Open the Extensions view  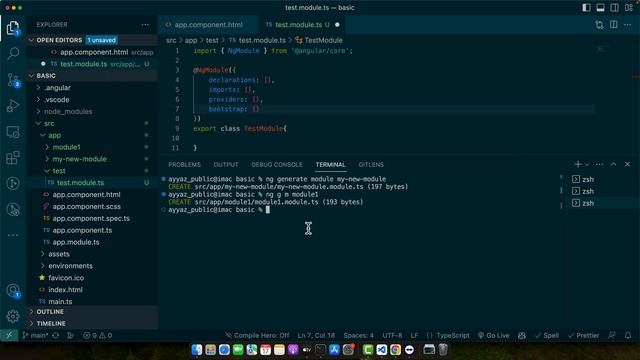tap(13, 158)
